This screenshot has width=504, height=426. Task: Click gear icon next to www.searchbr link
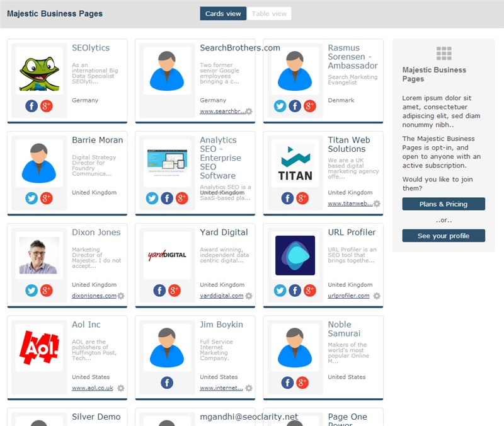(249, 112)
